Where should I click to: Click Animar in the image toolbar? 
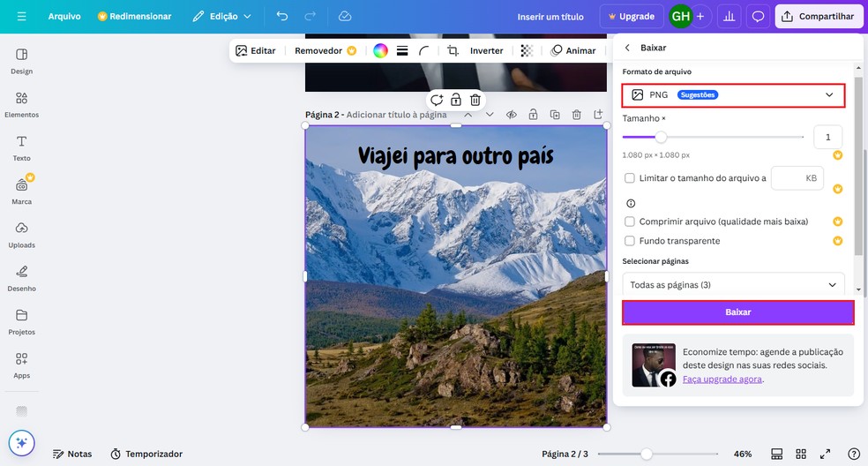tap(573, 51)
